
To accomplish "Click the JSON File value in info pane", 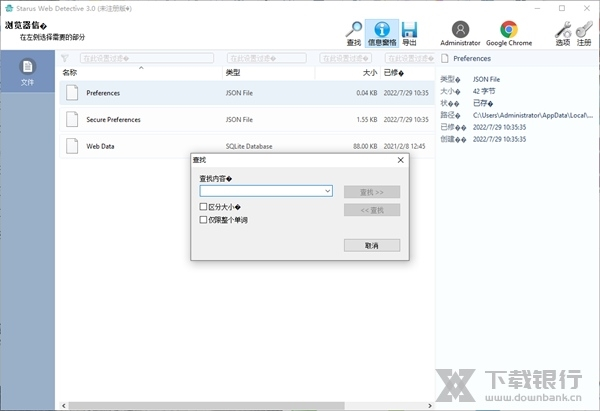I will [x=486, y=79].
